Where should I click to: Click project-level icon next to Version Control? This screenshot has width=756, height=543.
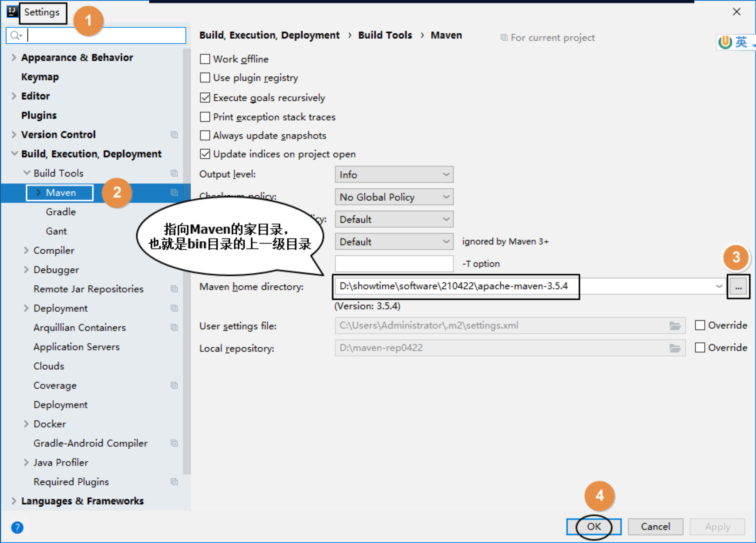pos(174,135)
